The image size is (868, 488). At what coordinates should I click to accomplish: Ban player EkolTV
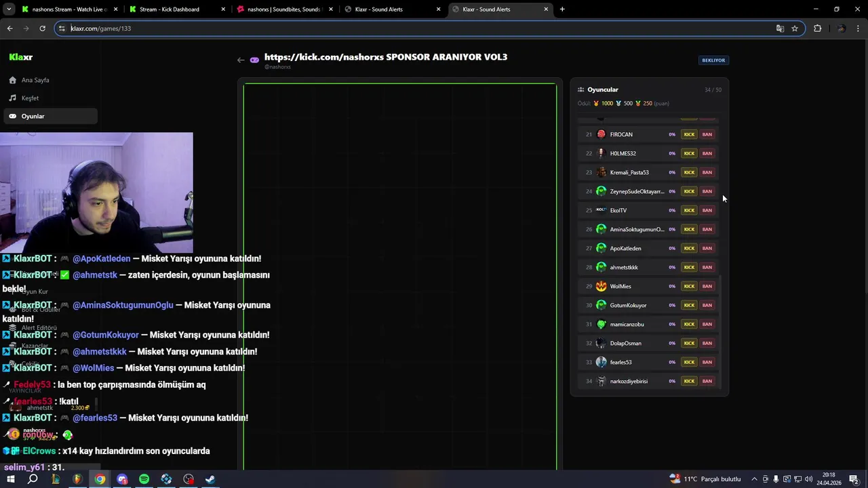tap(707, 210)
